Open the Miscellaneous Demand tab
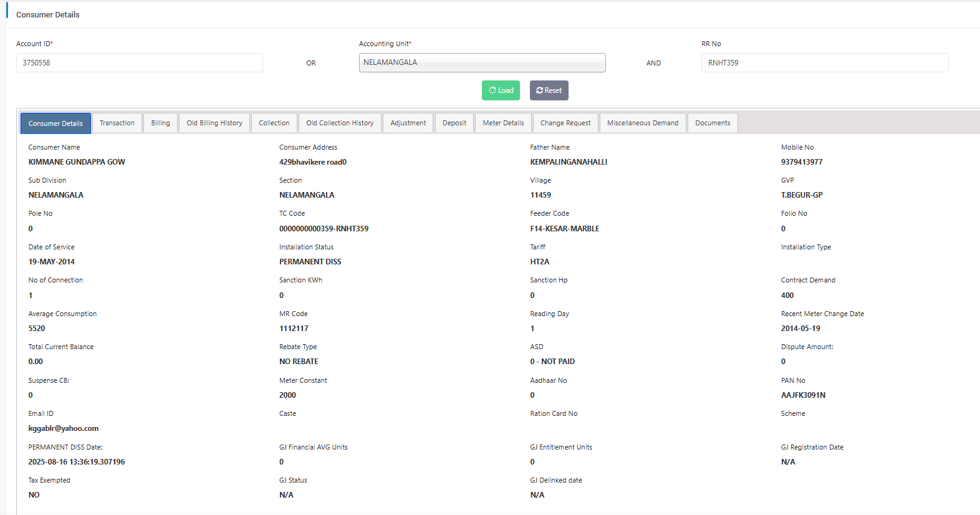The image size is (980, 515). click(x=643, y=123)
